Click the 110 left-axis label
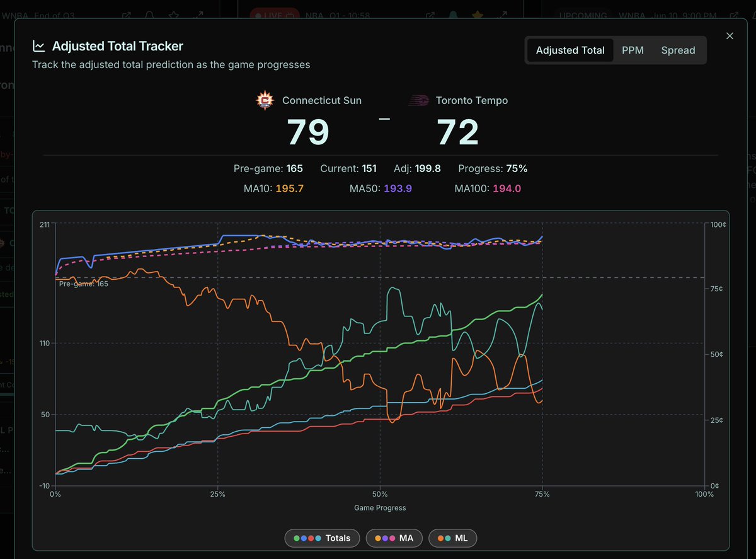The width and height of the screenshot is (756, 559). tap(45, 343)
